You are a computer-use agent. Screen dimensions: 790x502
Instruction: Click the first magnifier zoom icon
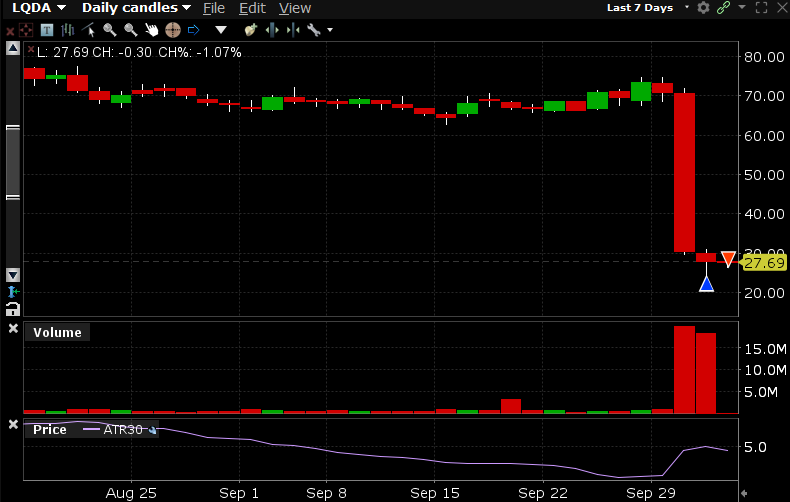[109, 30]
